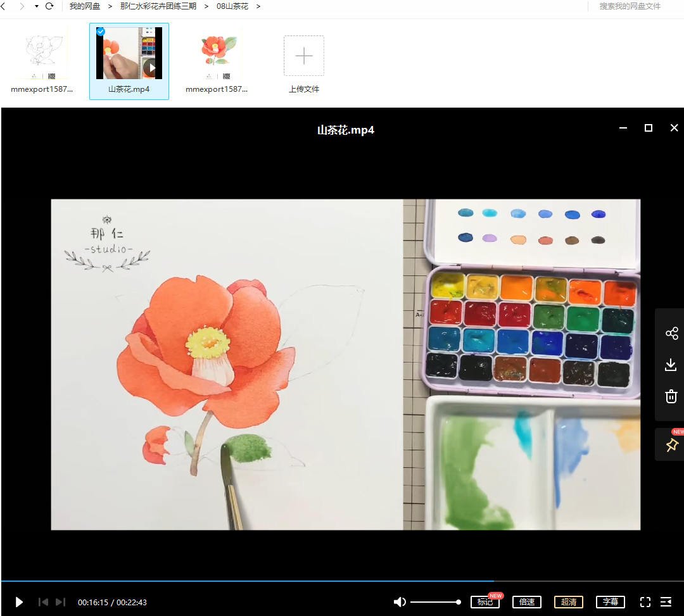The height and width of the screenshot is (616, 684).
Task: Play the 山茶花 video
Action: coord(19,602)
